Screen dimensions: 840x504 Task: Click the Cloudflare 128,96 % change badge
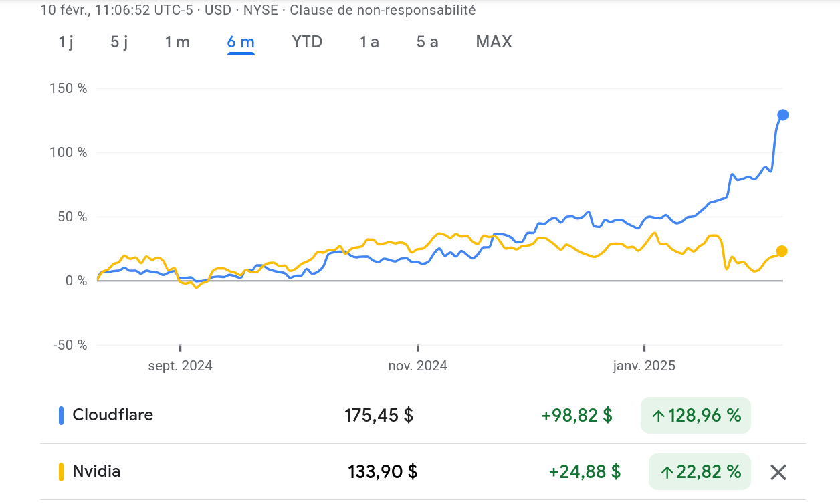(x=696, y=416)
